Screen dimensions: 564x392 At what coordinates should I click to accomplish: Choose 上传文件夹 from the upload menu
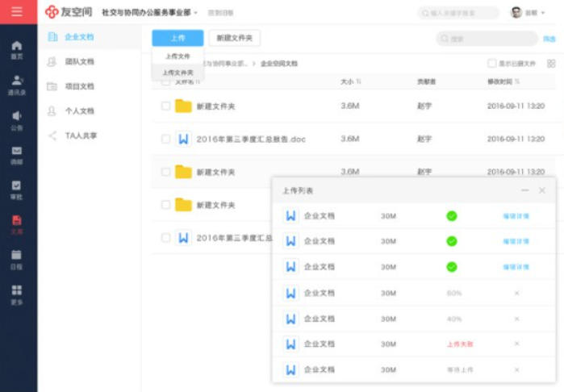178,73
